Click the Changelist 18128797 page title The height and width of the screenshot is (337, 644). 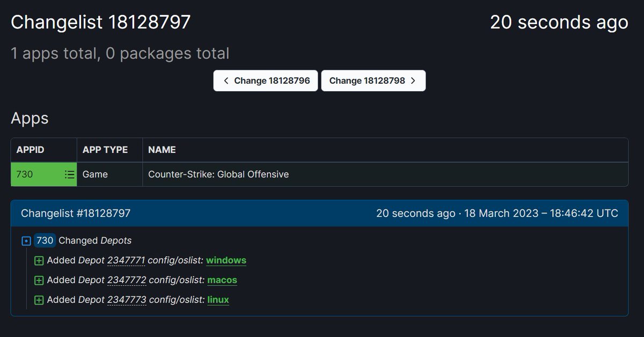[x=101, y=22]
